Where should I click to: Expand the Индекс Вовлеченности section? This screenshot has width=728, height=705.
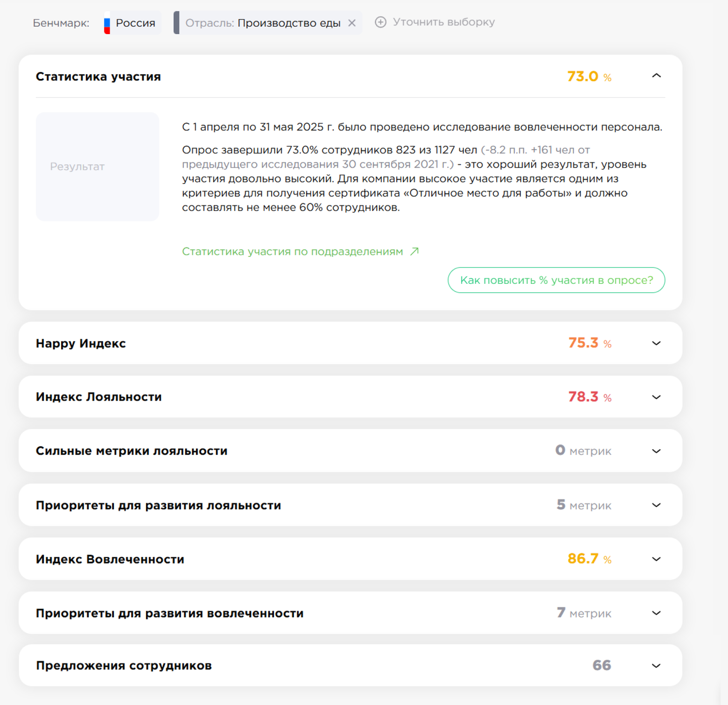[656, 559]
